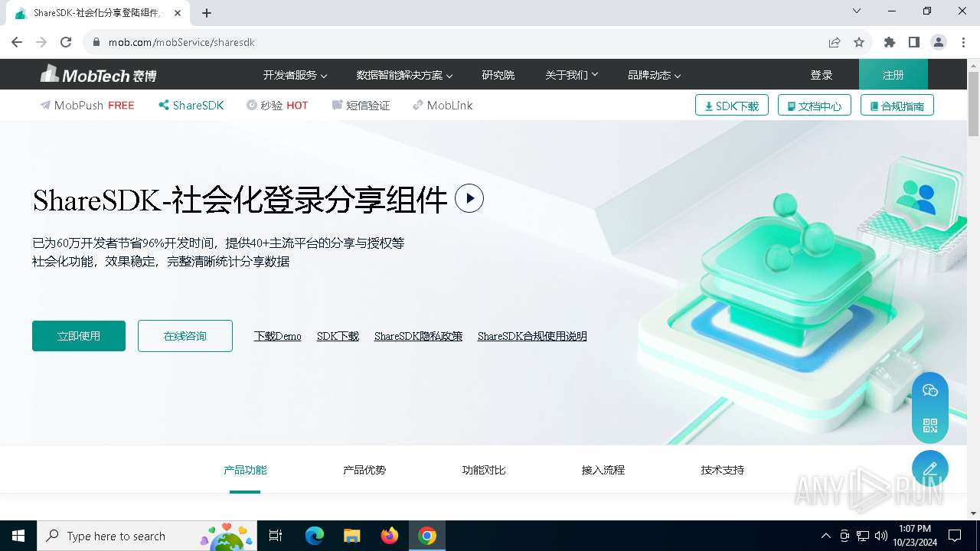Viewport: 980px width, 551px height.
Task: Open Task View on taskbar
Action: tap(276, 536)
